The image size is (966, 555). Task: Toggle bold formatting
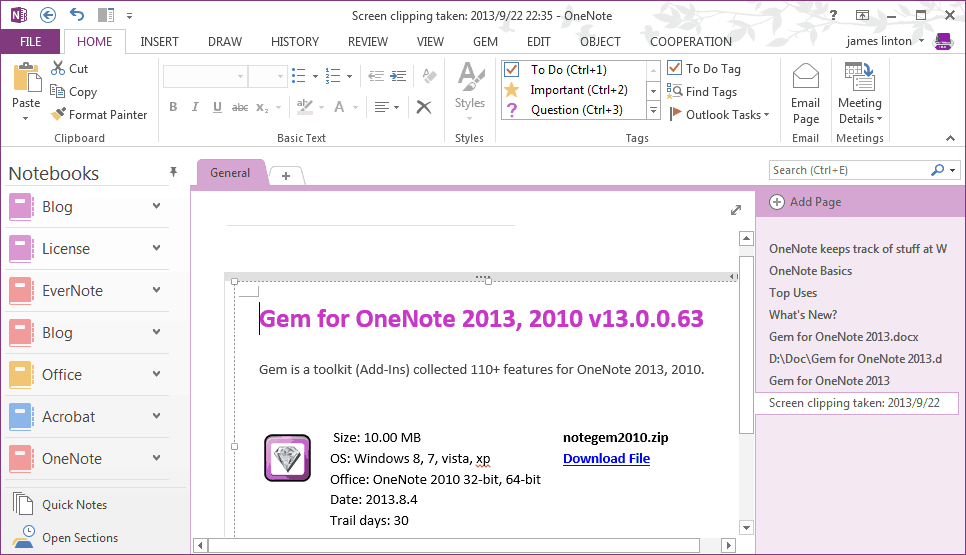click(173, 107)
